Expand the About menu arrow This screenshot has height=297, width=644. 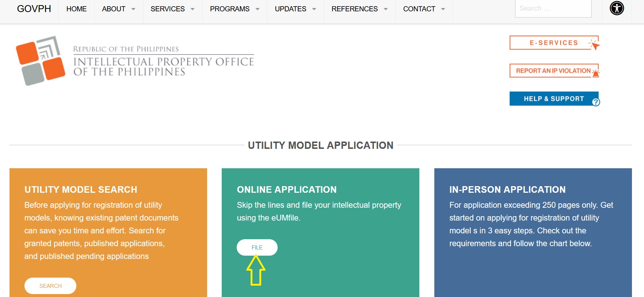pyautogui.click(x=133, y=9)
